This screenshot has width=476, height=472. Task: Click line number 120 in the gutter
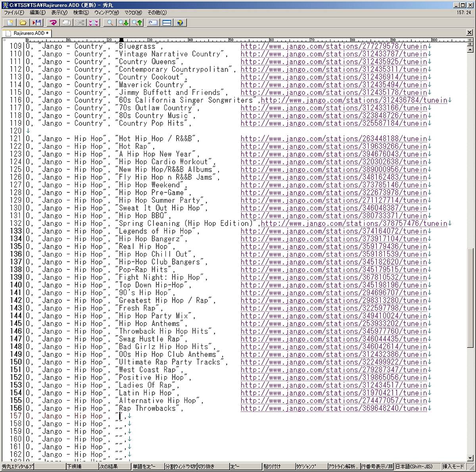(16, 131)
